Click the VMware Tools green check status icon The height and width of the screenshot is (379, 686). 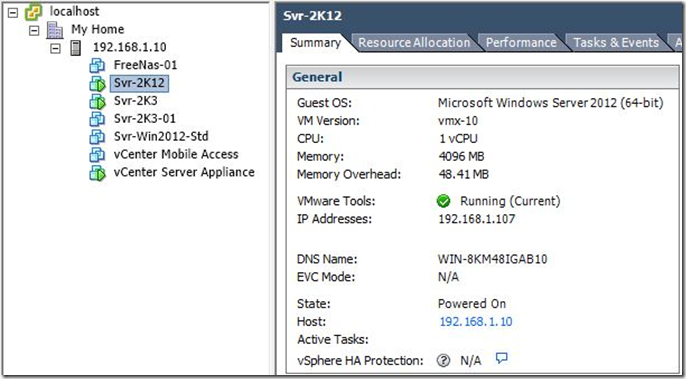pyautogui.click(x=443, y=201)
